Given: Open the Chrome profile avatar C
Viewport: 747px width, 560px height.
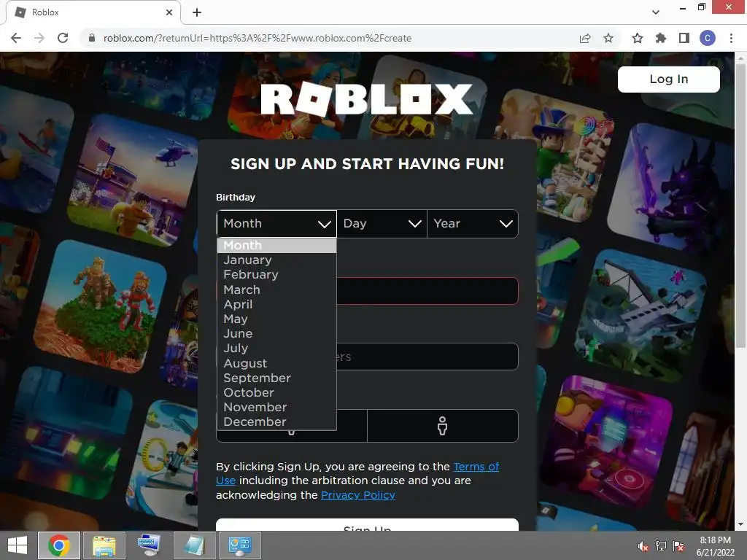Looking at the screenshot, I should point(708,38).
